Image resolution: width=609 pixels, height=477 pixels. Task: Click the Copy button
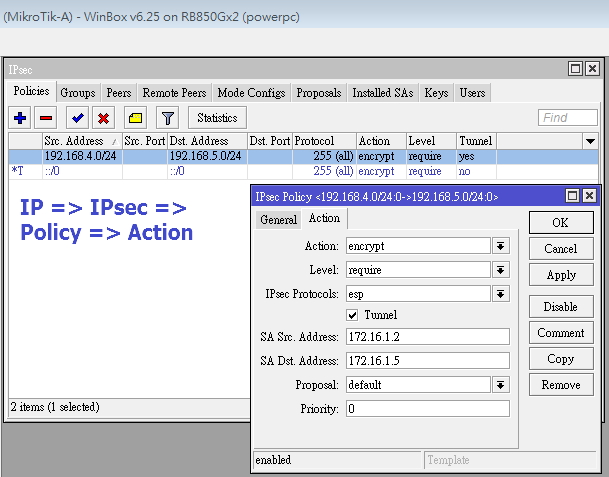[x=561, y=359]
